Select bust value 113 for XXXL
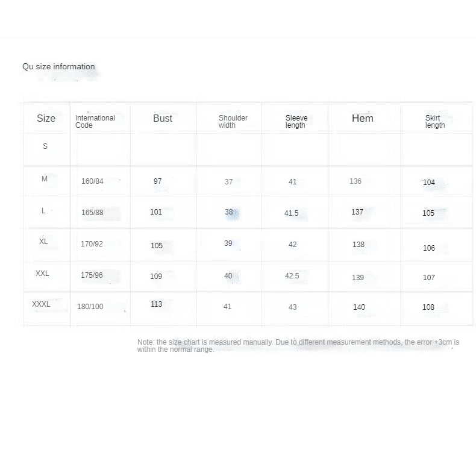 pos(157,304)
